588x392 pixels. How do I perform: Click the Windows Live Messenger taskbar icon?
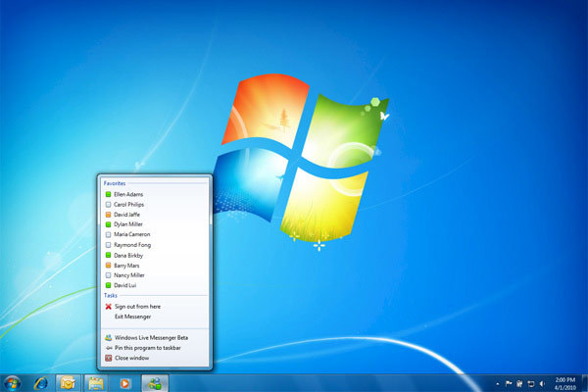coord(156,381)
